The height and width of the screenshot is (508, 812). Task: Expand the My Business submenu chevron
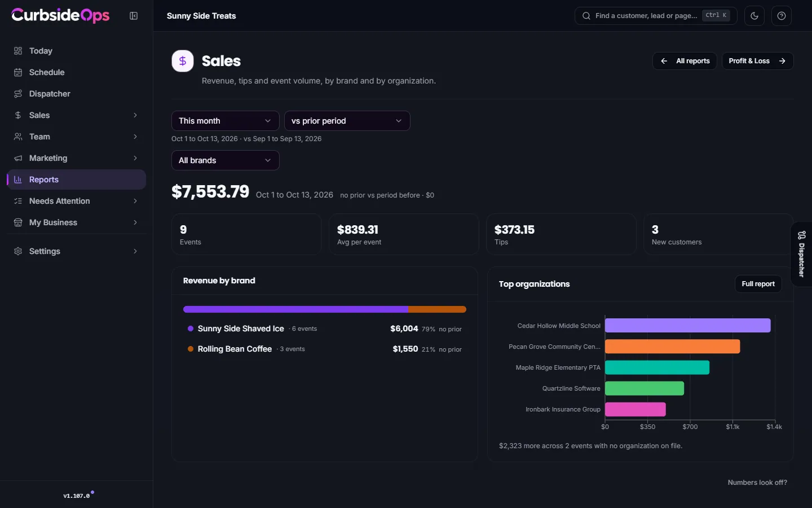[135, 222]
